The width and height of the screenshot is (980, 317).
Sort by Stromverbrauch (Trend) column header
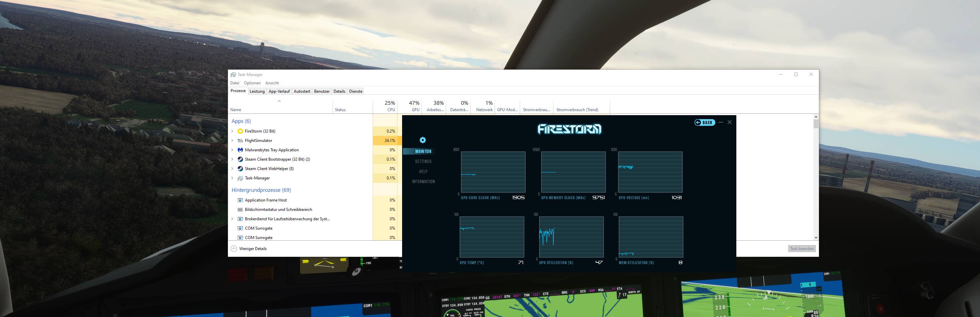click(581, 106)
